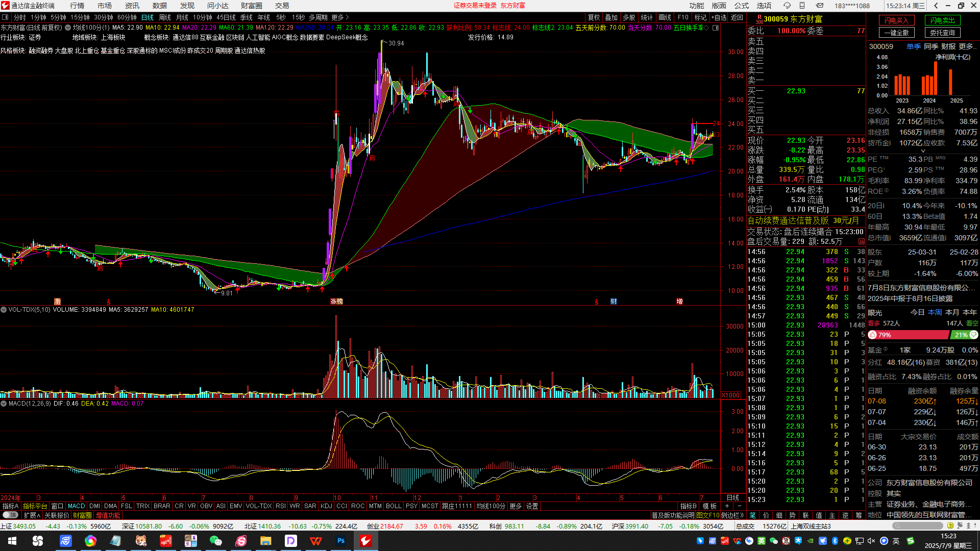Select the 筹 chip distribution tab

859,515
